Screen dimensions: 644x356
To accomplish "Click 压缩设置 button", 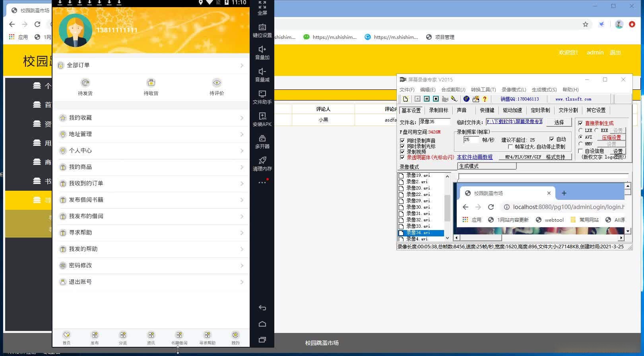I will pyautogui.click(x=611, y=137).
